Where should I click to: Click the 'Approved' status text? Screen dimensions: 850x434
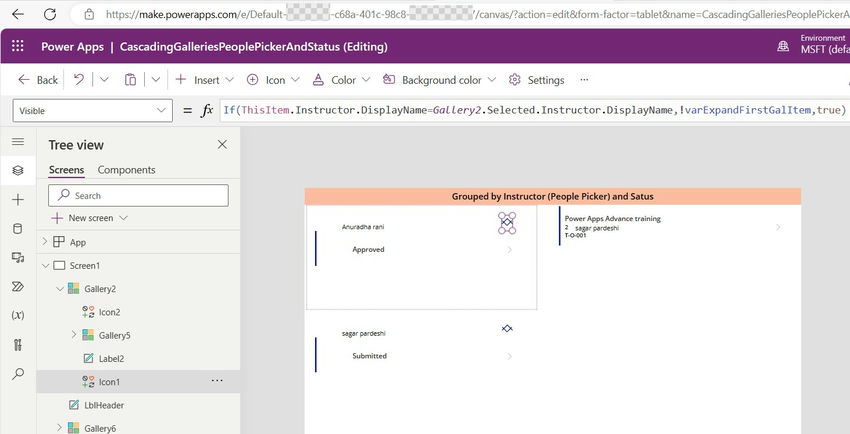pos(368,250)
